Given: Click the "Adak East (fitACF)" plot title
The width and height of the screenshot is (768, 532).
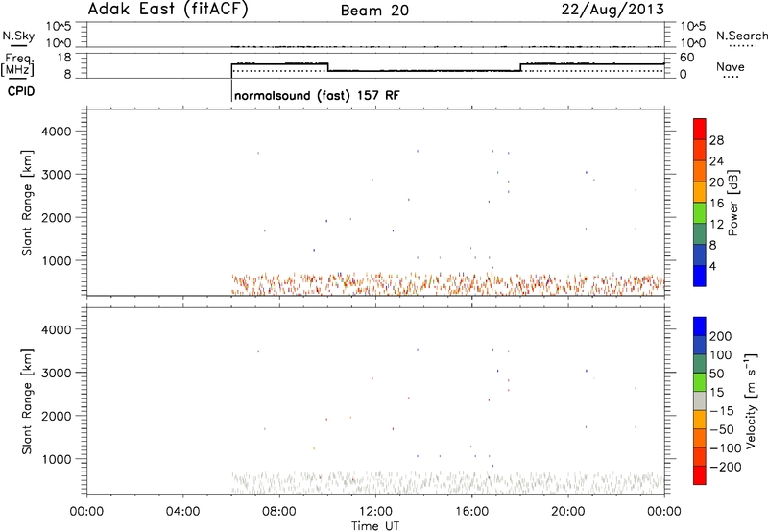Looking at the screenshot, I should (x=168, y=10).
